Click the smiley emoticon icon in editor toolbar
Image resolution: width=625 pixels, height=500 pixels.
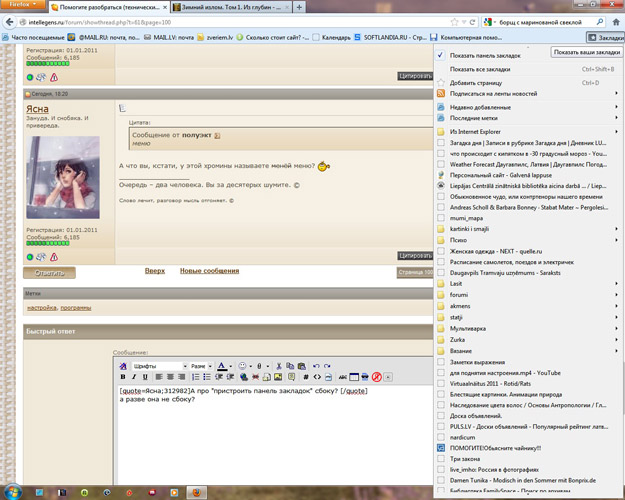[243, 366]
